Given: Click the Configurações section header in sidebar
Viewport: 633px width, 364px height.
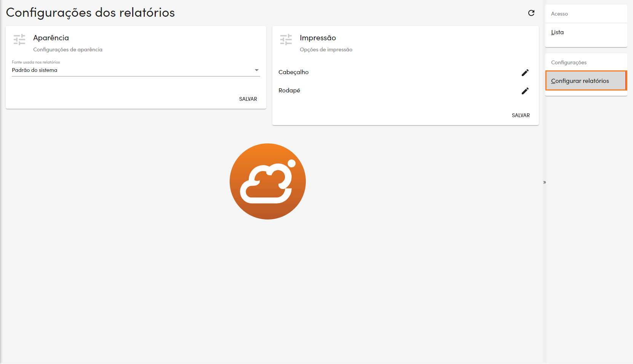Looking at the screenshot, I should coord(569,62).
